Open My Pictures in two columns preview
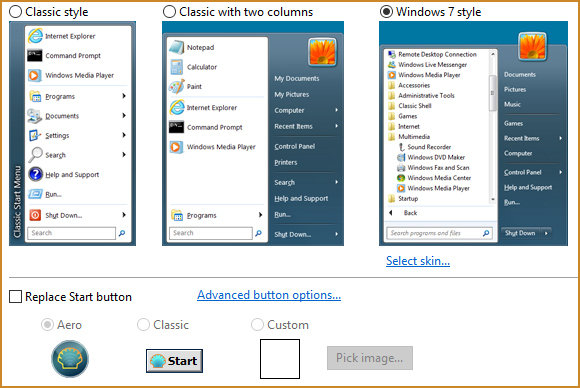580x388 pixels. coord(291,94)
